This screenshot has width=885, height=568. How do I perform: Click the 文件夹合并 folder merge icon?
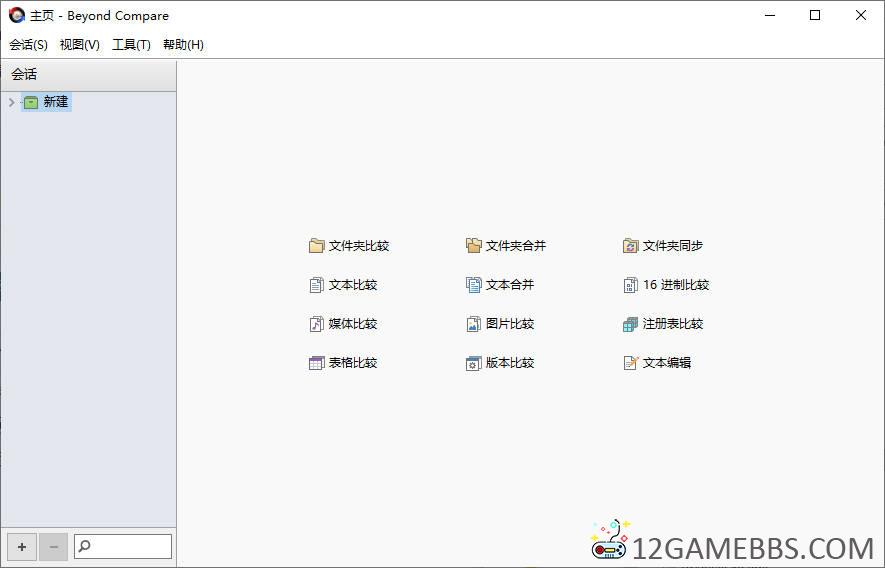(x=474, y=246)
